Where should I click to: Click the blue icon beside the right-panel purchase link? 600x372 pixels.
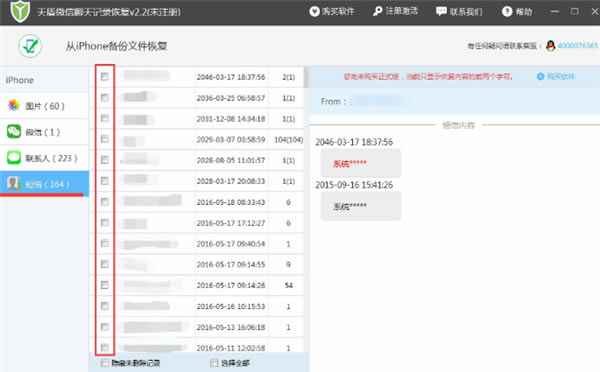click(540, 77)
